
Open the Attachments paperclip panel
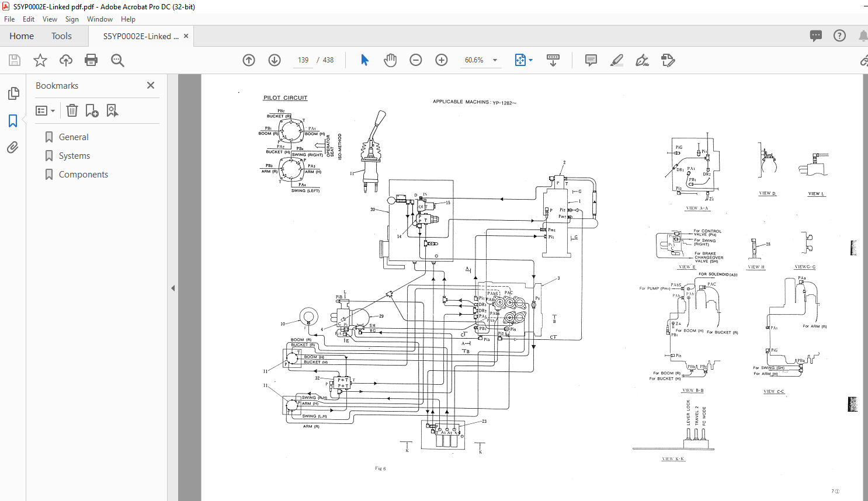coord(13,147)
